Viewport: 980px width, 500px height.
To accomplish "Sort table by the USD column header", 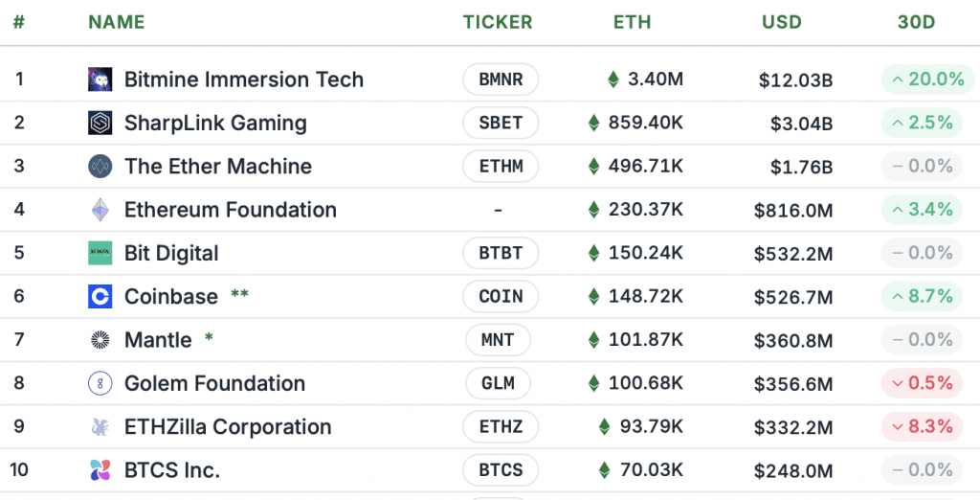I will pos(781,22).
